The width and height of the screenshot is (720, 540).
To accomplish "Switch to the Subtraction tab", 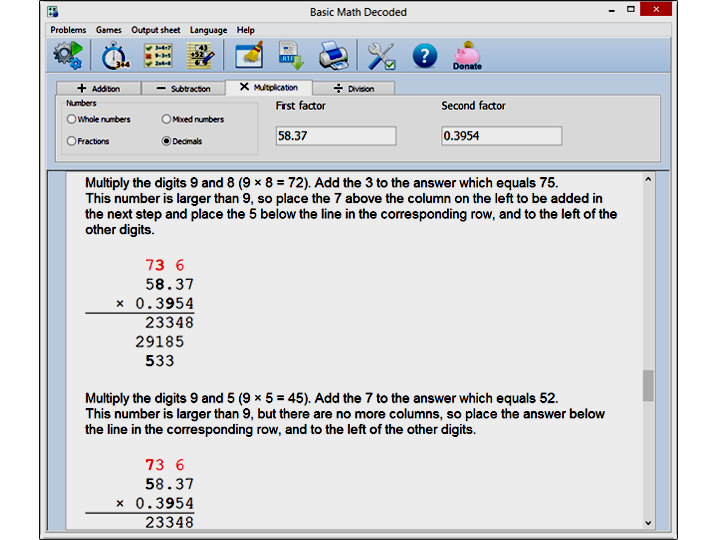I will (183, 88).
